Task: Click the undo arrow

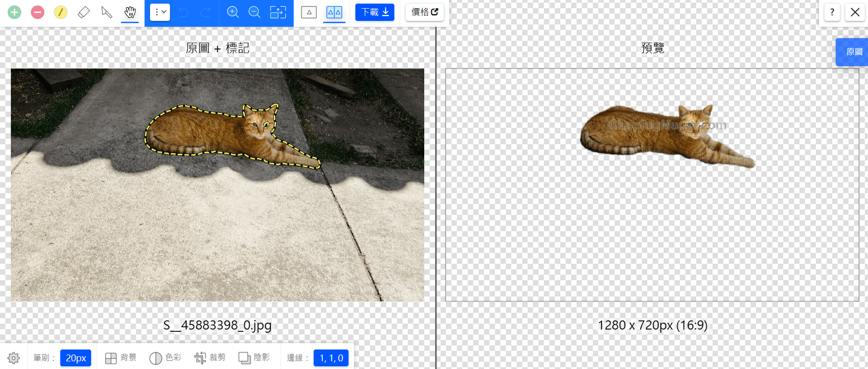Action: tap(184, 12)
